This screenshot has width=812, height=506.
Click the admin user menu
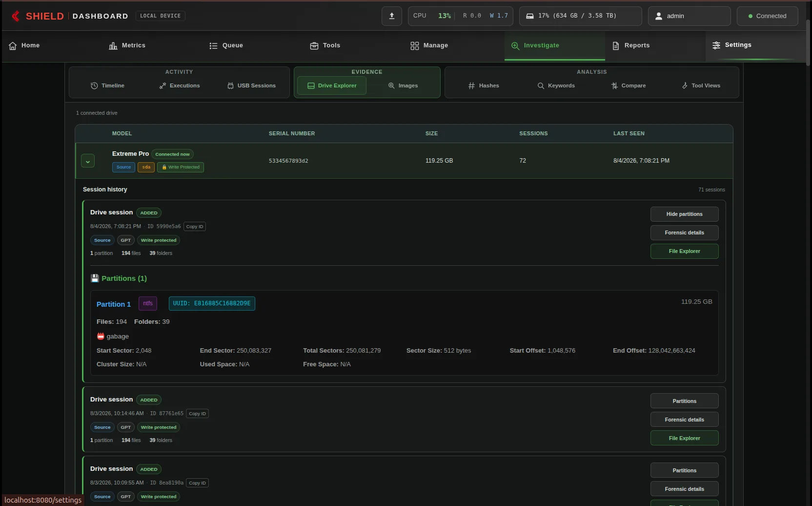[689, 16]
